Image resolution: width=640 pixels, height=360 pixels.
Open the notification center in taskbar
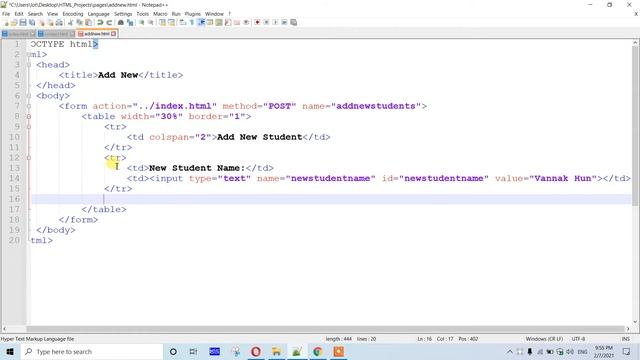coord(627,351)
